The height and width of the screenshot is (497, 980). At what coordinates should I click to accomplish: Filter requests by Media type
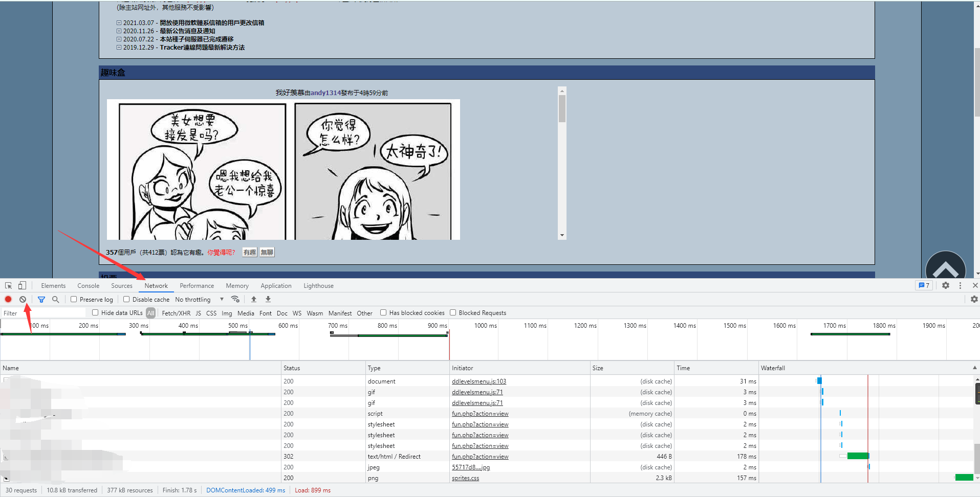pyautogui.click(x=246, y=313)
